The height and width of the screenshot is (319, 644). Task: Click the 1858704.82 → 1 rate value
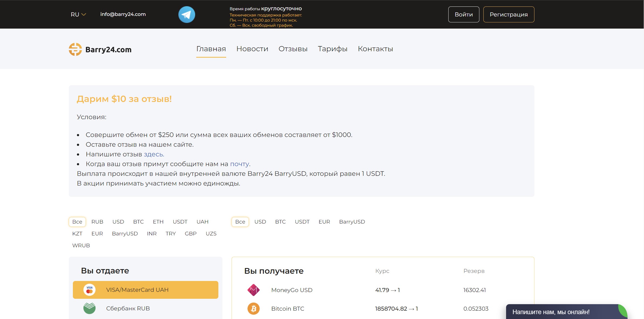coord(396,308)
